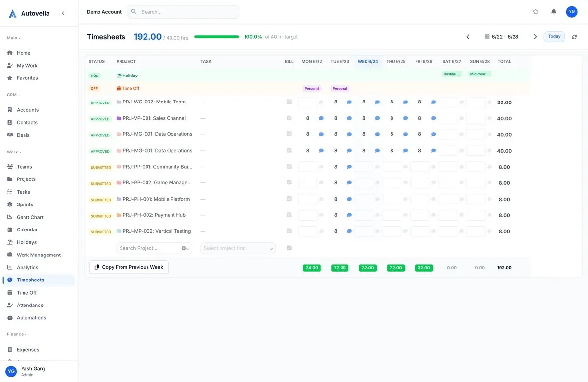Click the Today button

pos(554,37)
